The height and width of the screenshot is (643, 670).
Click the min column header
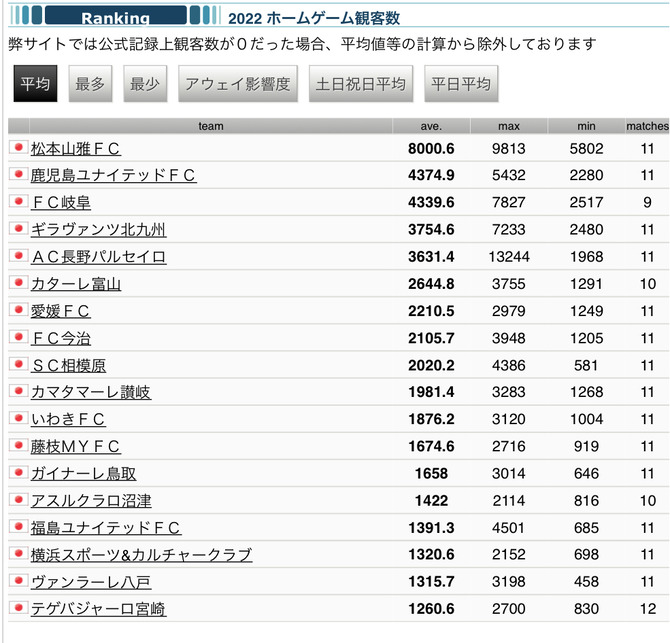tap(586, 126)
